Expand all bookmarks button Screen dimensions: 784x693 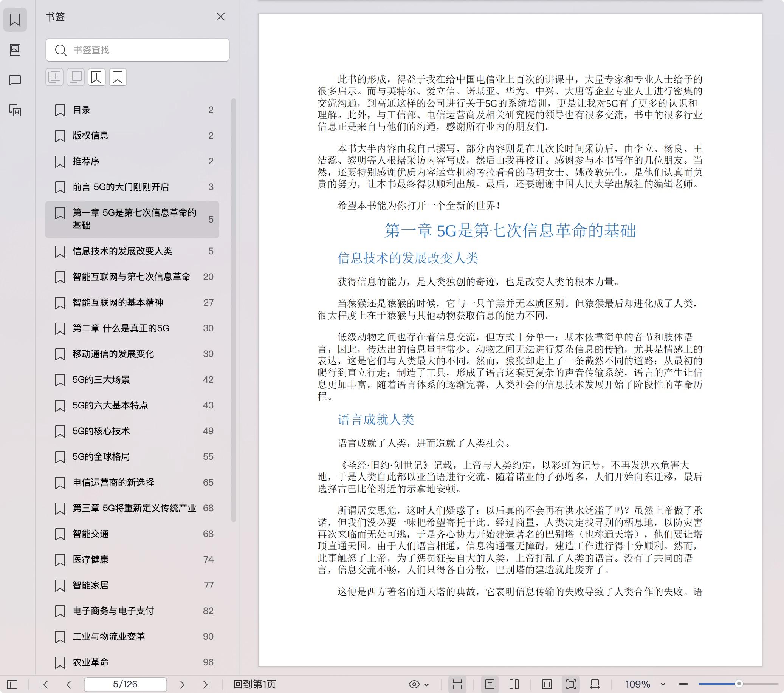click(x=54, y=77)
